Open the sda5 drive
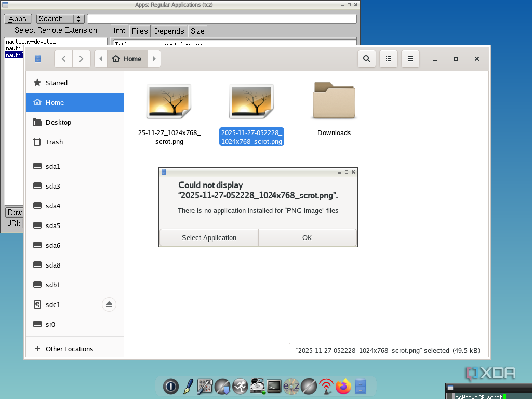The image size is (532, 399). (x=75, y=225)
